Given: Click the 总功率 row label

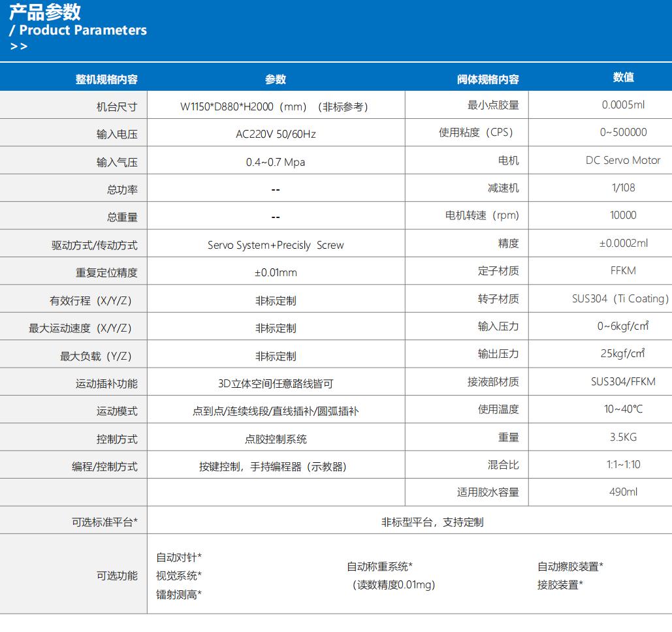Looking at the screenshot, I should (122, 189).
